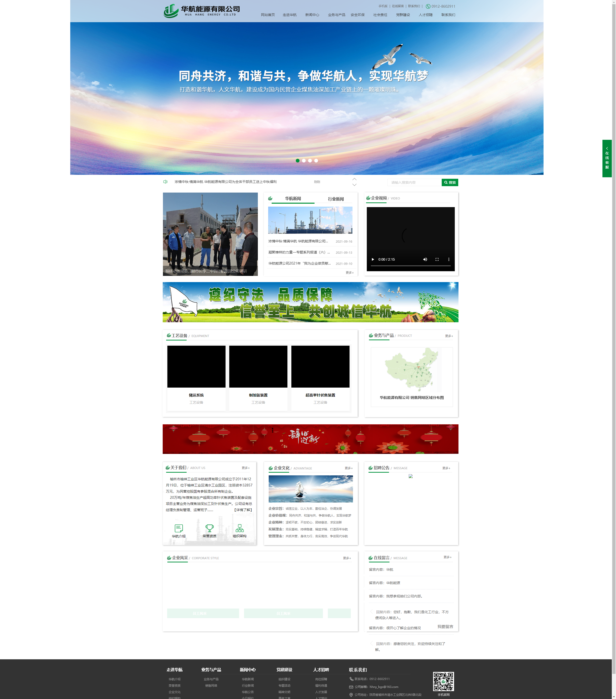Viewport: 616px width, 699px height.
Task: Click the broken image in 招聘公告 panel
Action: 411,476
